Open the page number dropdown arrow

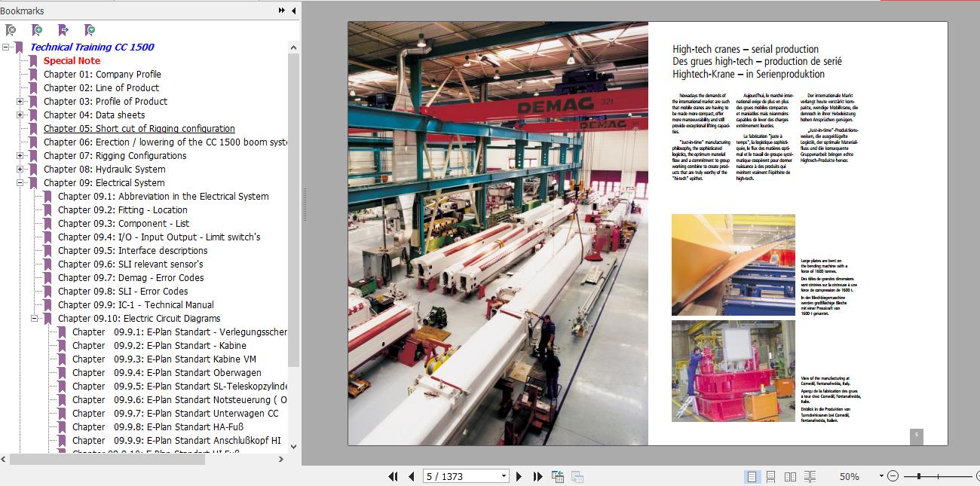[x=504, y=476]
